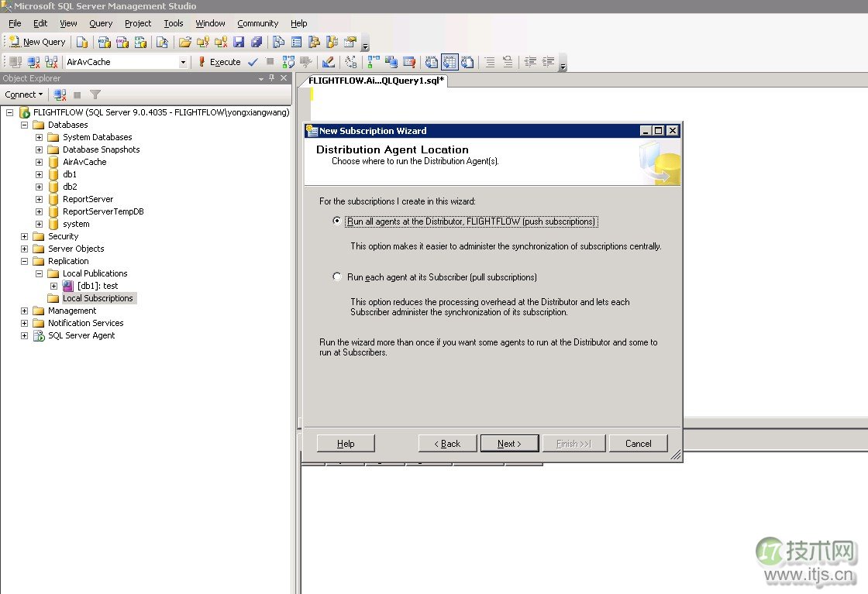This screenshot has width=868, height=594.
Task: Open the Project menu
Action: click(x=138, y=23)
